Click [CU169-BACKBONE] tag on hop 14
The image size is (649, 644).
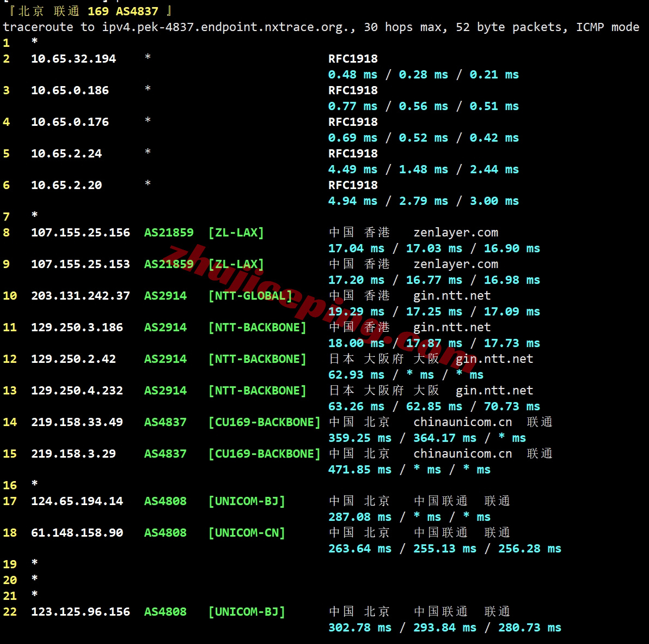point(264,422)
